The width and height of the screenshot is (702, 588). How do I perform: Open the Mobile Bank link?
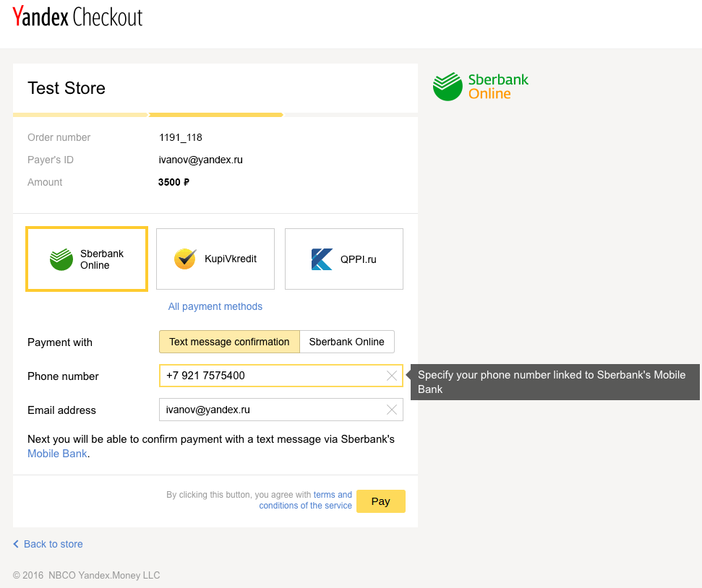coord(57,454)
